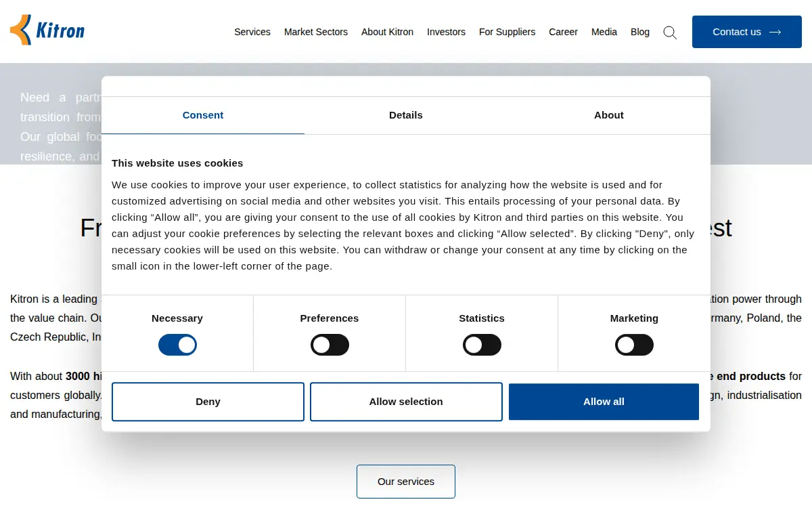Open the Media menu item

click(x=604, y=32)
